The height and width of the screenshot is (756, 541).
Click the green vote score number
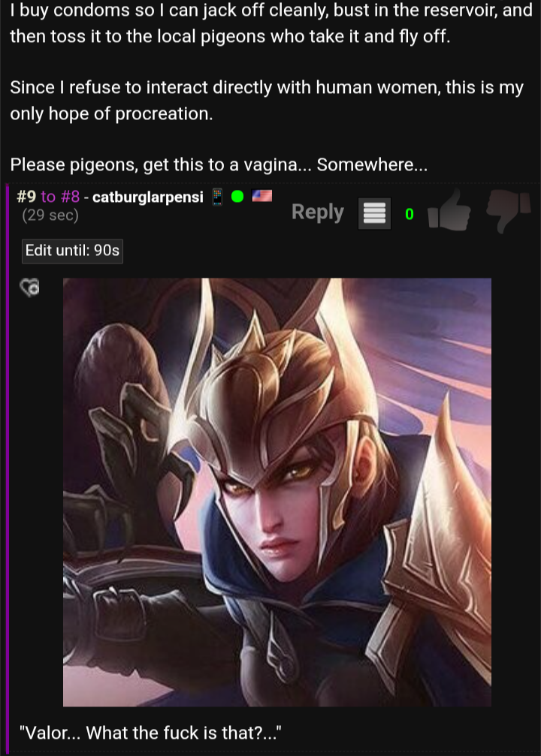(x=410, y=214)
